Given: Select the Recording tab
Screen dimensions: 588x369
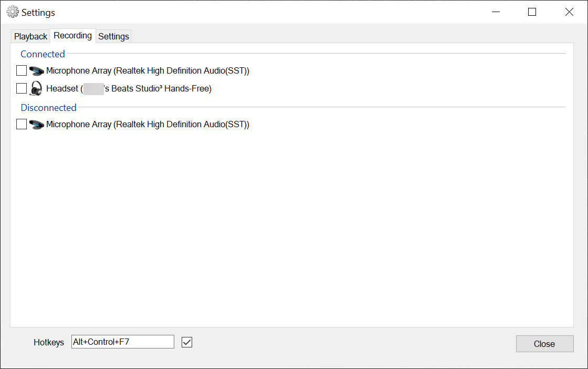Looking at the screenshot, I should click(72, 36).
